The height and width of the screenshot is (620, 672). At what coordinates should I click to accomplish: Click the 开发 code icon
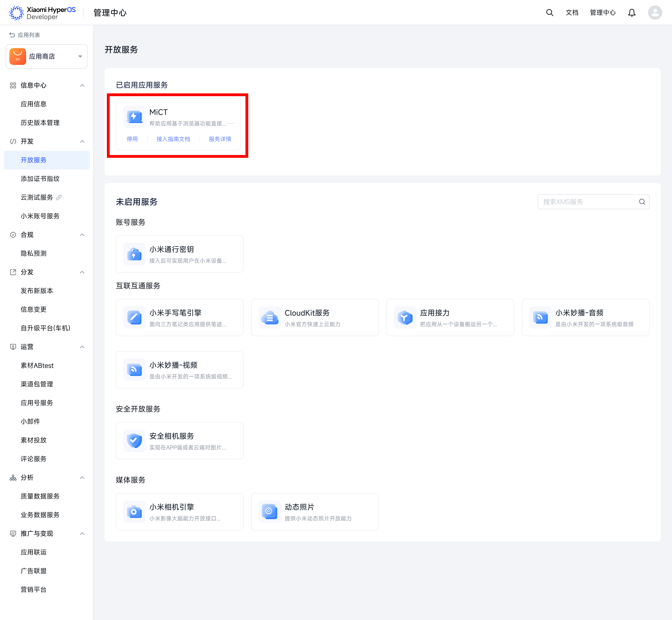(x=13, y=142)
